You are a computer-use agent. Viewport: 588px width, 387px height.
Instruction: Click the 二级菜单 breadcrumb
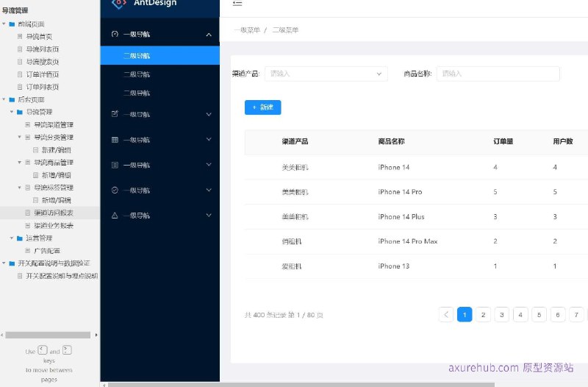pos(285,30)
